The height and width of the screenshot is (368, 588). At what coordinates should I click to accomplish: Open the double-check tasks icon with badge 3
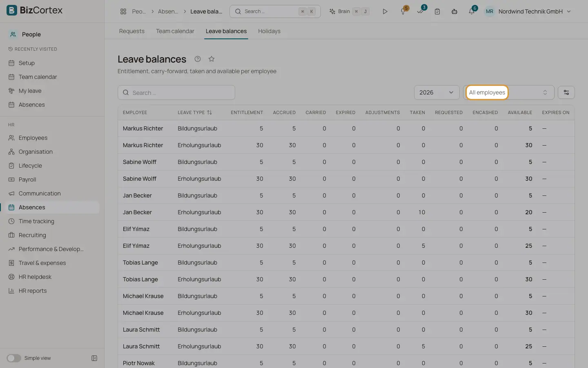(x=421, y=11)
